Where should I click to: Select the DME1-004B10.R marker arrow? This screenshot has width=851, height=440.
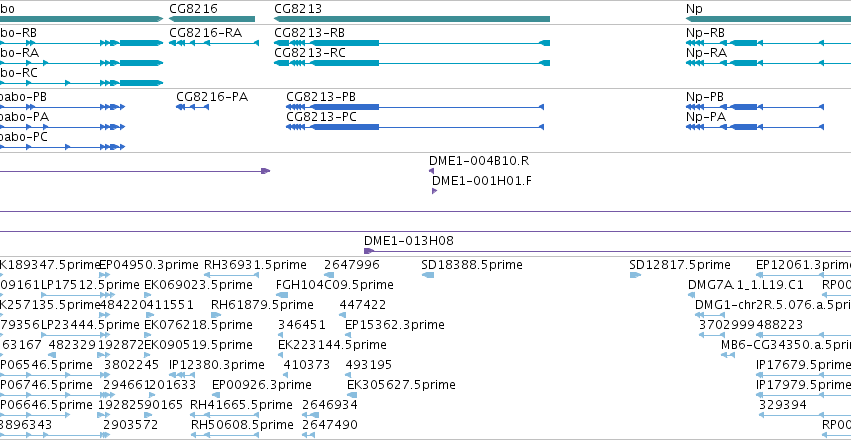pyautogui.click(x=431, y=171)
